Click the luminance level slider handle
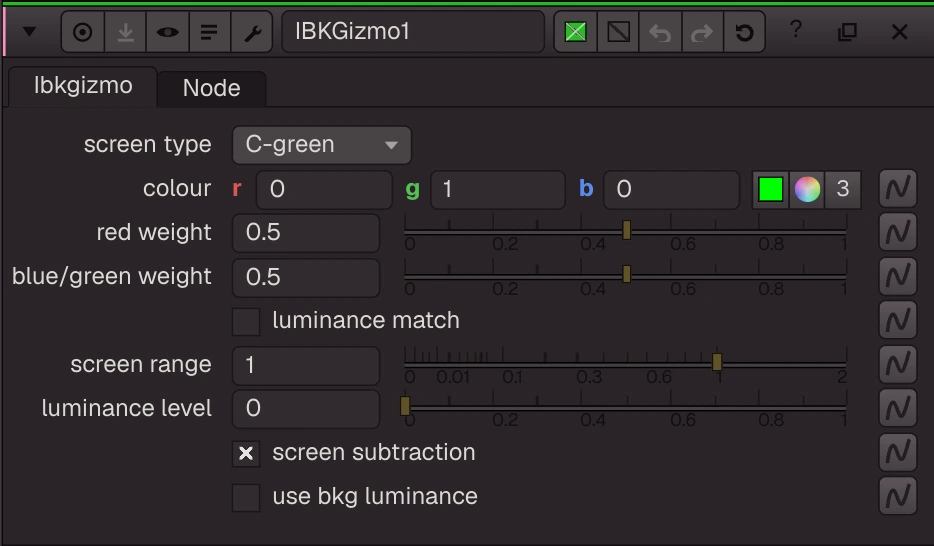 click(x=405, y=406)
